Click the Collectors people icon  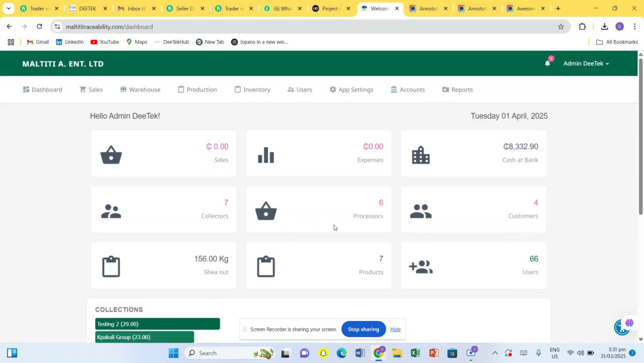[111, 211]
